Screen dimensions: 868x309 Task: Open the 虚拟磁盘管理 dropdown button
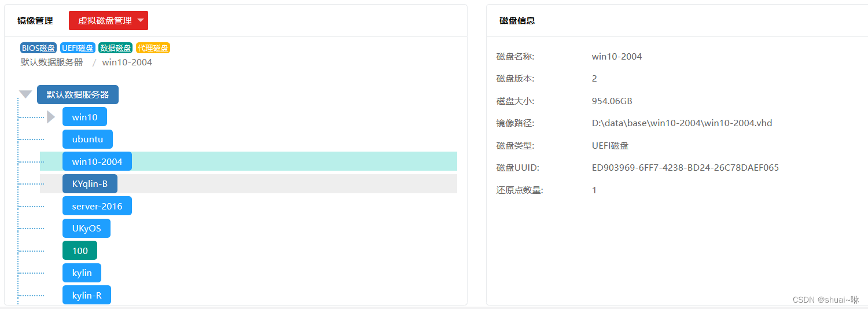108,21
